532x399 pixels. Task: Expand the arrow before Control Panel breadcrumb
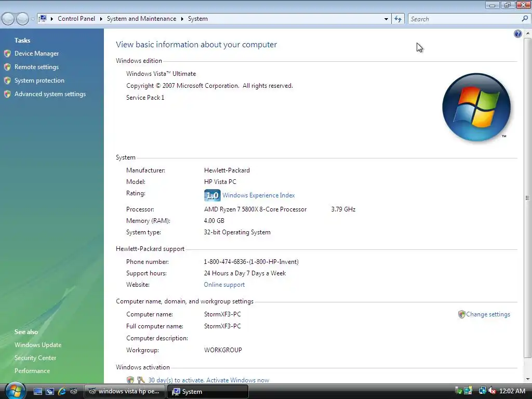point(52,19)
